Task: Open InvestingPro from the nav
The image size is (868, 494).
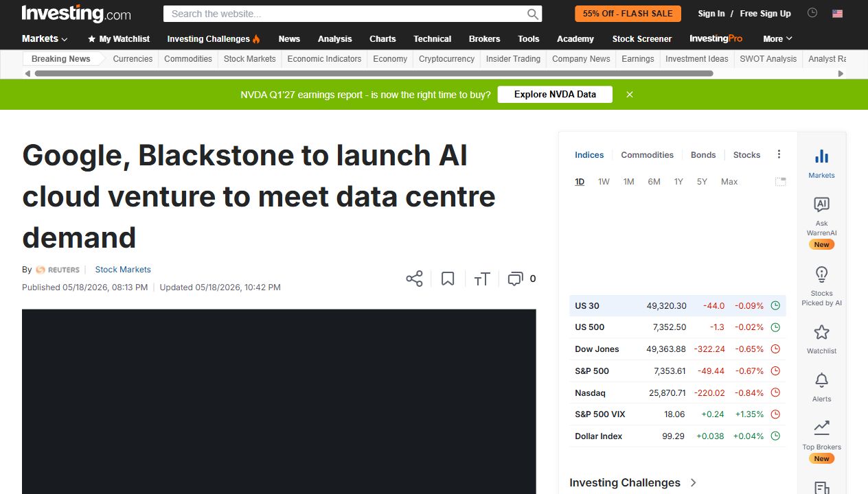Action: (716, 38)
